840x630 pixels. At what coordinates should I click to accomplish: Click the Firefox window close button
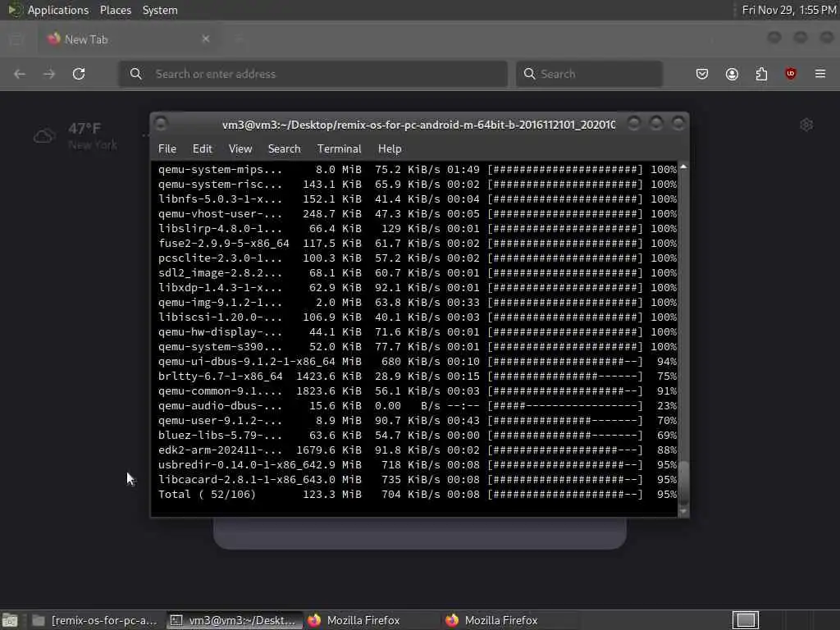coord(827,38)
